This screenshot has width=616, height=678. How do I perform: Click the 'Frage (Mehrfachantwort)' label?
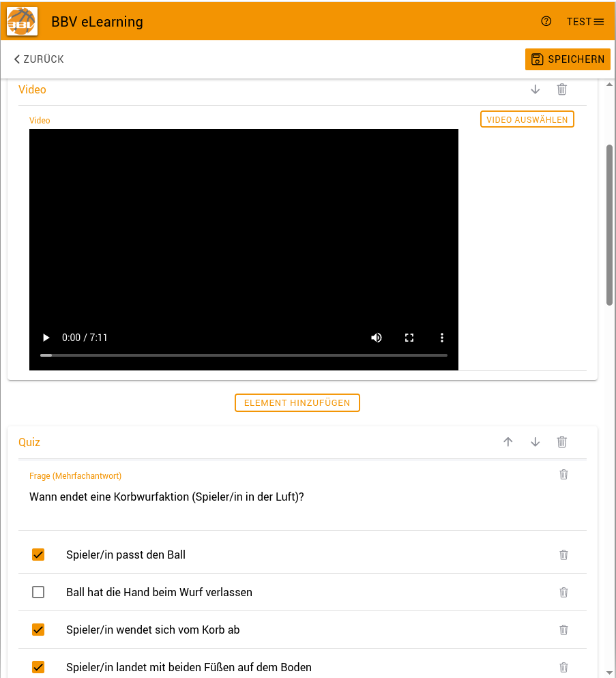pos(75,475)
